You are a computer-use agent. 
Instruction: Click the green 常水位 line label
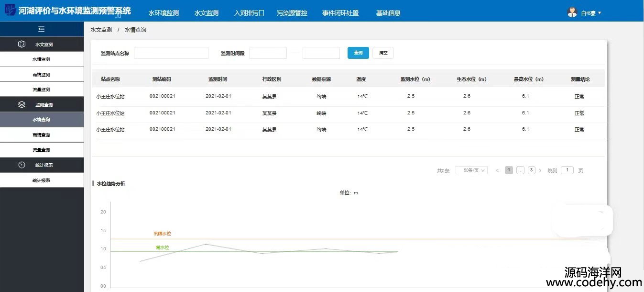point(163,247)
